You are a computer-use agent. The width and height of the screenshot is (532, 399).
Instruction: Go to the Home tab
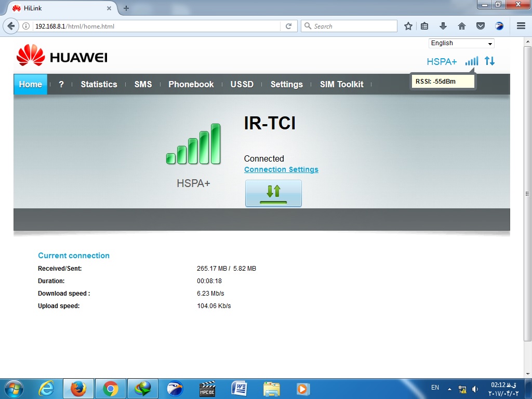(31, 84)
